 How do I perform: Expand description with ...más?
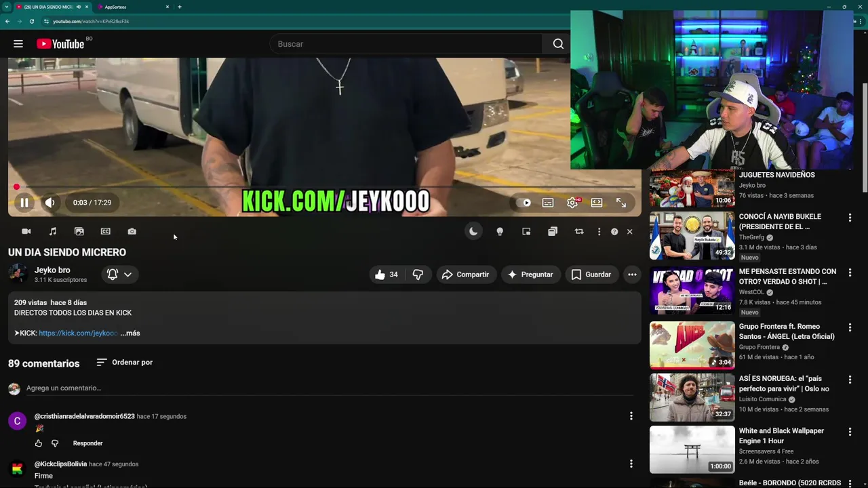tap(130, 333)
